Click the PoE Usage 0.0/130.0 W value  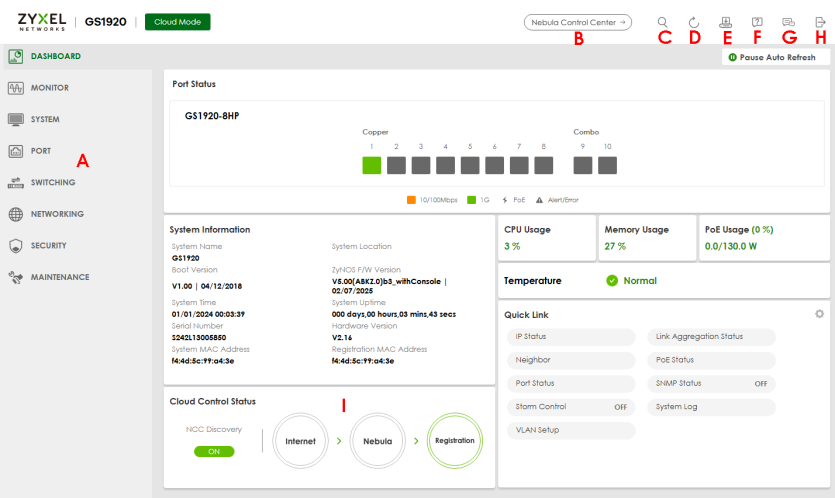[x=731, y=246]
